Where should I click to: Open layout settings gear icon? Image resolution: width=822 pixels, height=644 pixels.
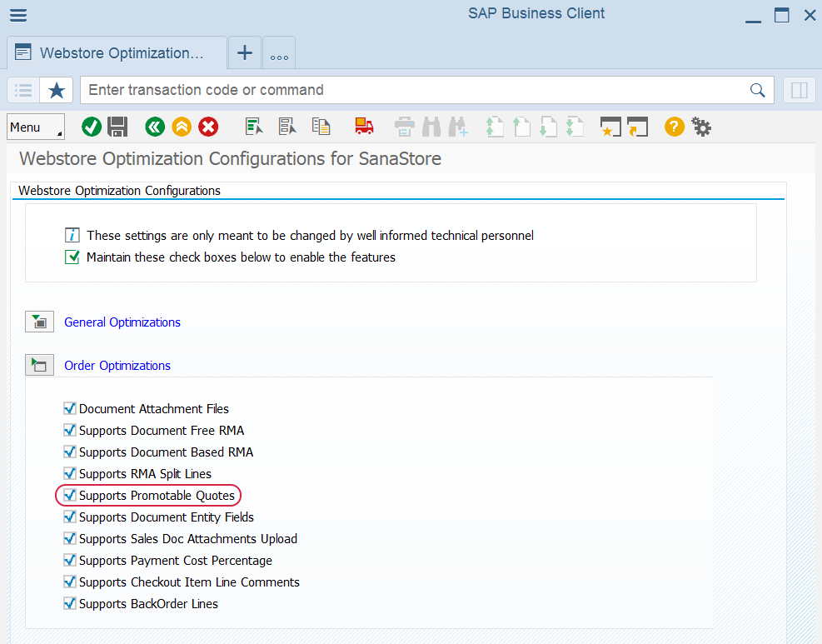[701, 127]
